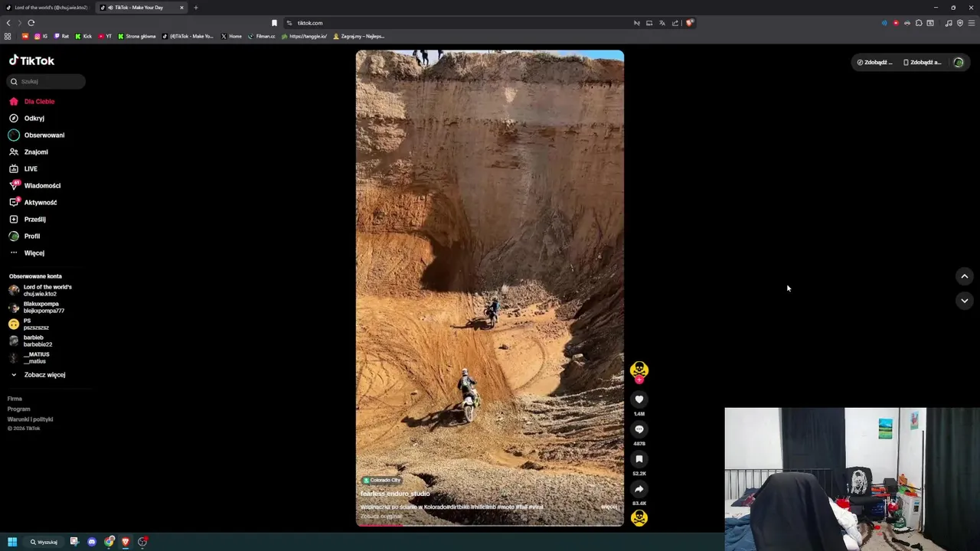Click the TikTok search field
This screenshot has width=980, height=551.
point(47,81)
